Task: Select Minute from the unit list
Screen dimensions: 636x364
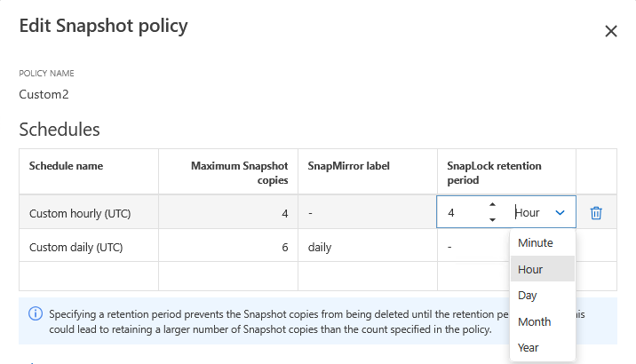Action: point(536,242)
